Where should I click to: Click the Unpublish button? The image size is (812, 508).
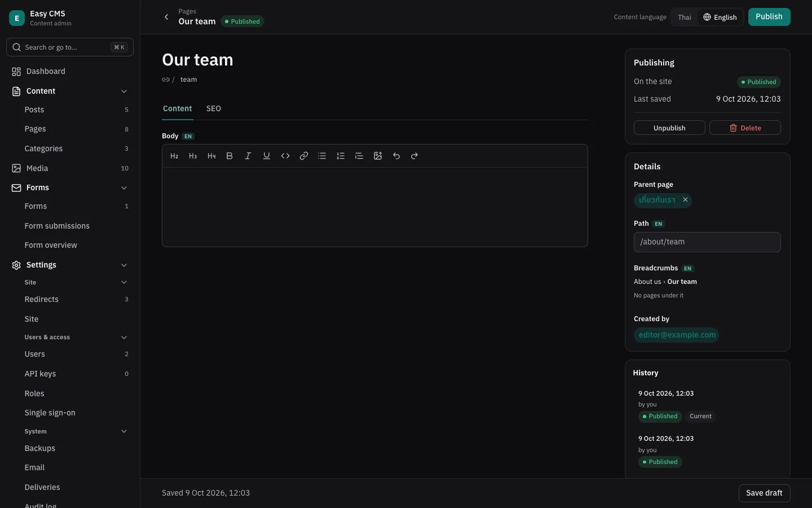(669, 128)
